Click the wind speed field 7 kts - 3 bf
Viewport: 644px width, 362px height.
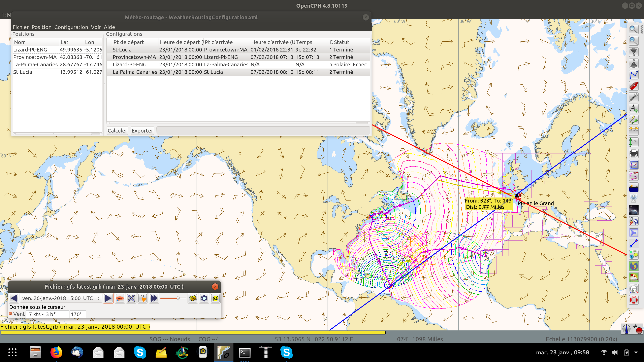point(47,314)
